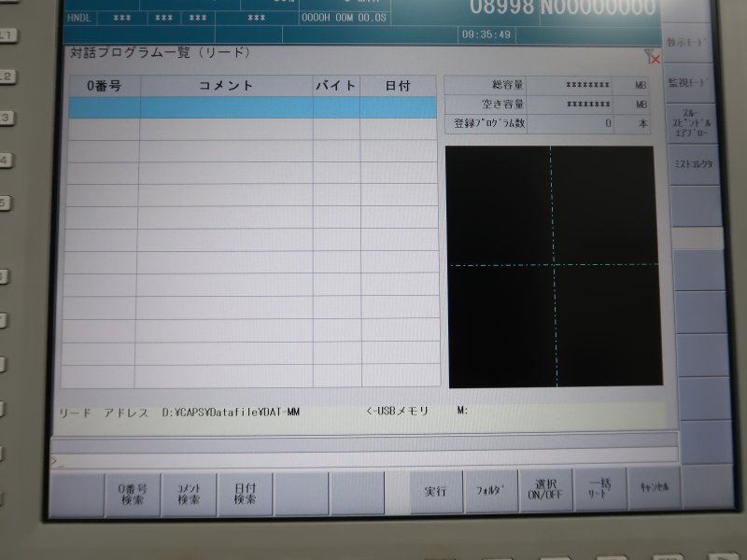Sort by the O番号 column header
Image resolution: width=747 pixels, height=560 pixels.
104,86
